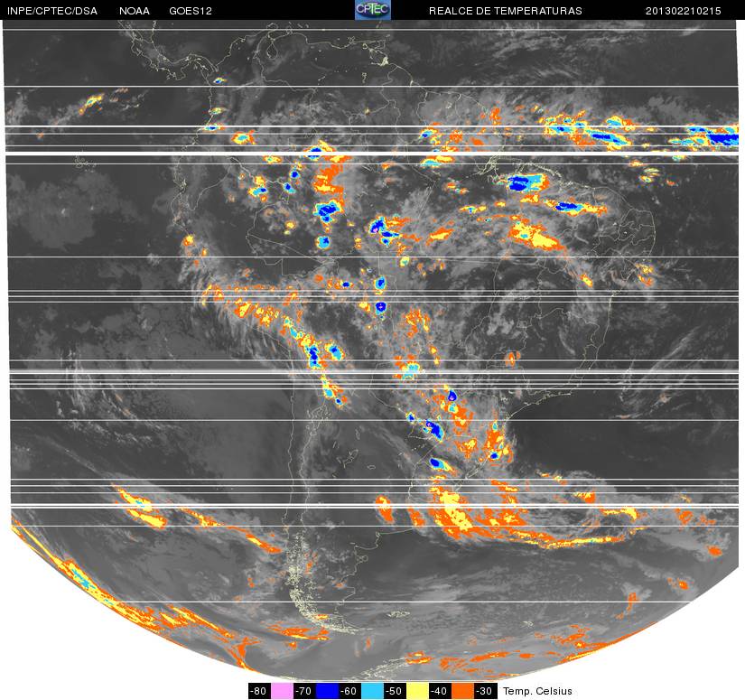Click the -80 legend value

click(259, 691)
